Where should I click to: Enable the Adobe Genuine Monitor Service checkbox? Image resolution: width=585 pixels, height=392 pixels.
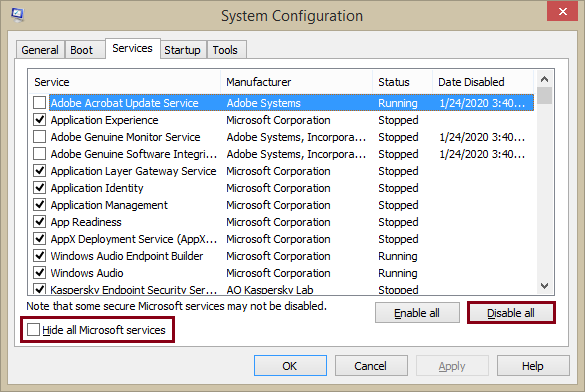(40, 137)
